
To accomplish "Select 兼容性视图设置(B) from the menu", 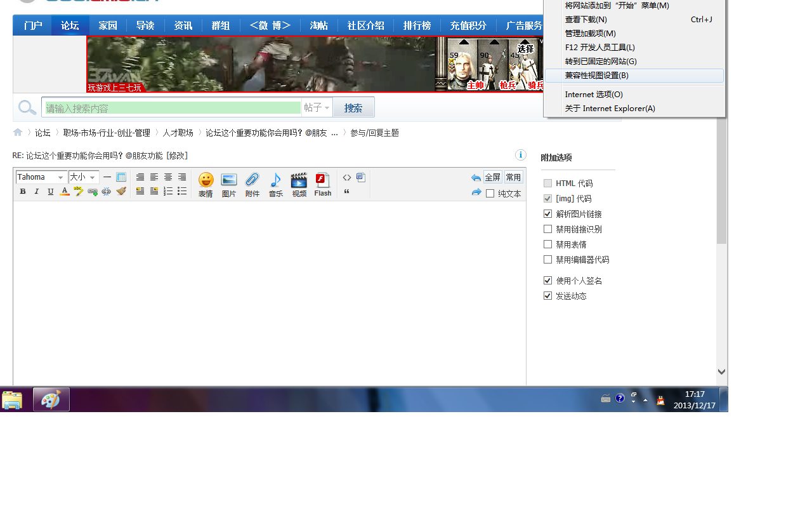I will tap(596, 76).
